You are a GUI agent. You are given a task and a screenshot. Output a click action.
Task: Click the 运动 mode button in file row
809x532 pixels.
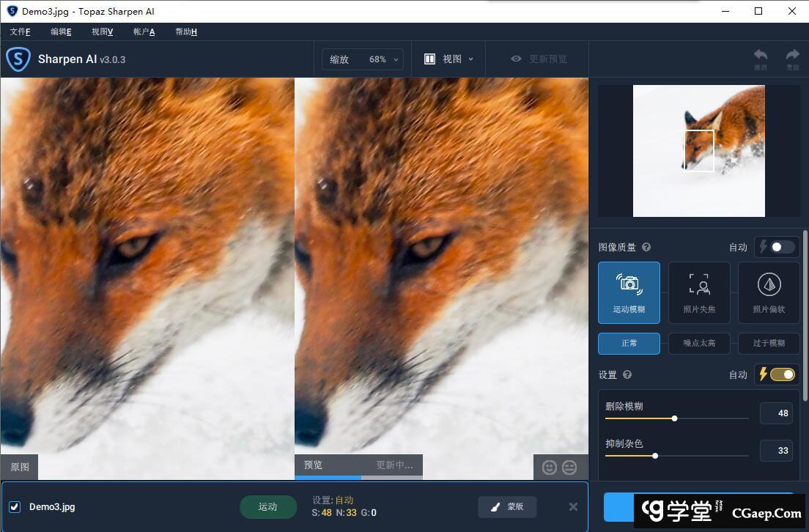pos(268,506)
